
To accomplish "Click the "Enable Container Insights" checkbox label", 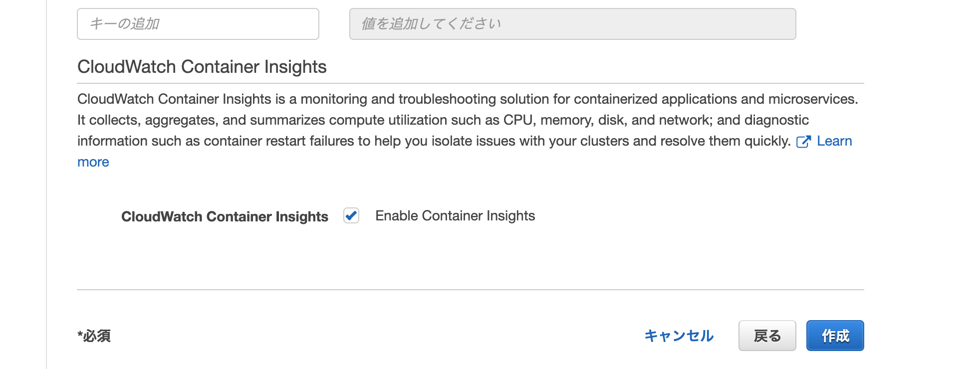I will point(455,215).
